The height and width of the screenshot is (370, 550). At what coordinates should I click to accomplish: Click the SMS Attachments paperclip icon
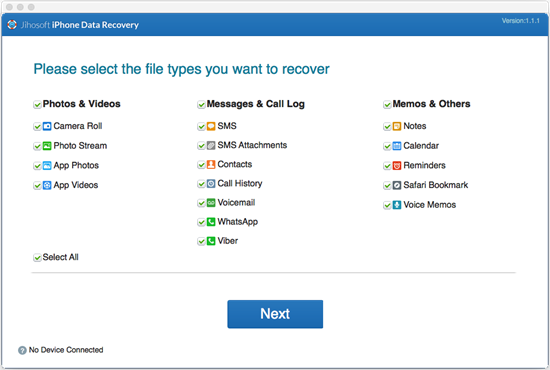[211, 146]
